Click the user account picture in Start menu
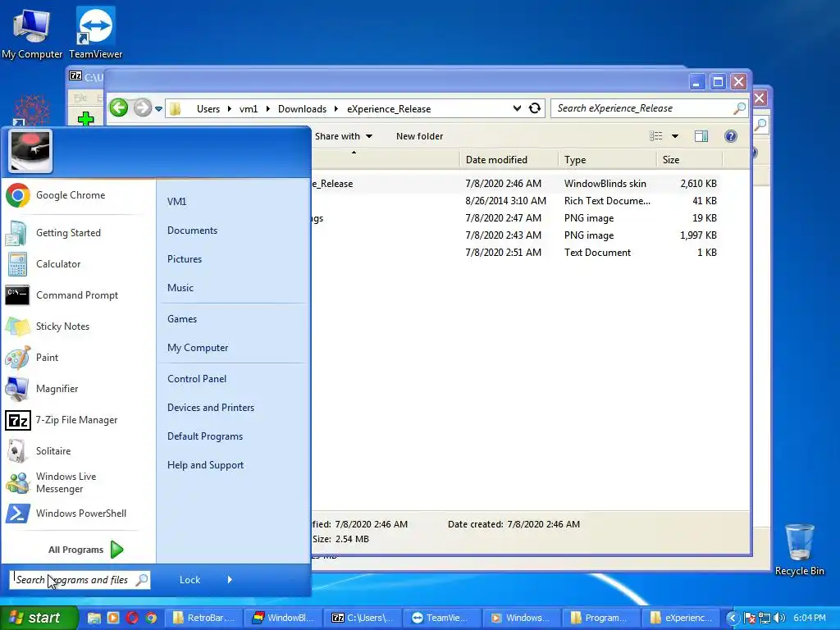Viewport: 840px width, 630px height. click(x=30, y=151)
